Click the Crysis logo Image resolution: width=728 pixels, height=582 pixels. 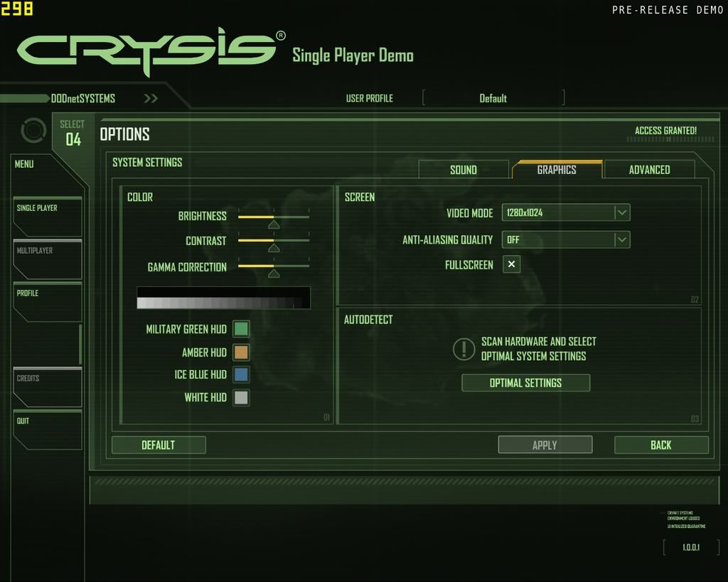tap(151, 51)
